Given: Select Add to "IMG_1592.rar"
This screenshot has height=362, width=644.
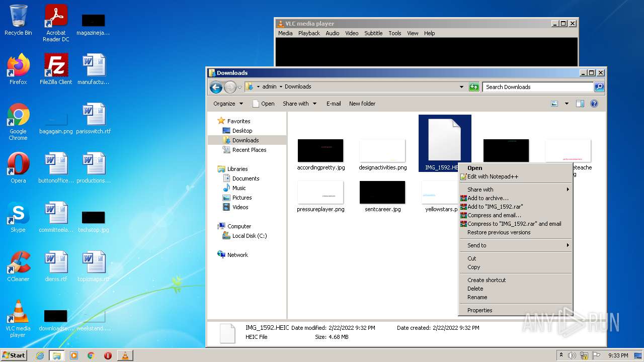Looking at the screenshot, I should [515, 207].
